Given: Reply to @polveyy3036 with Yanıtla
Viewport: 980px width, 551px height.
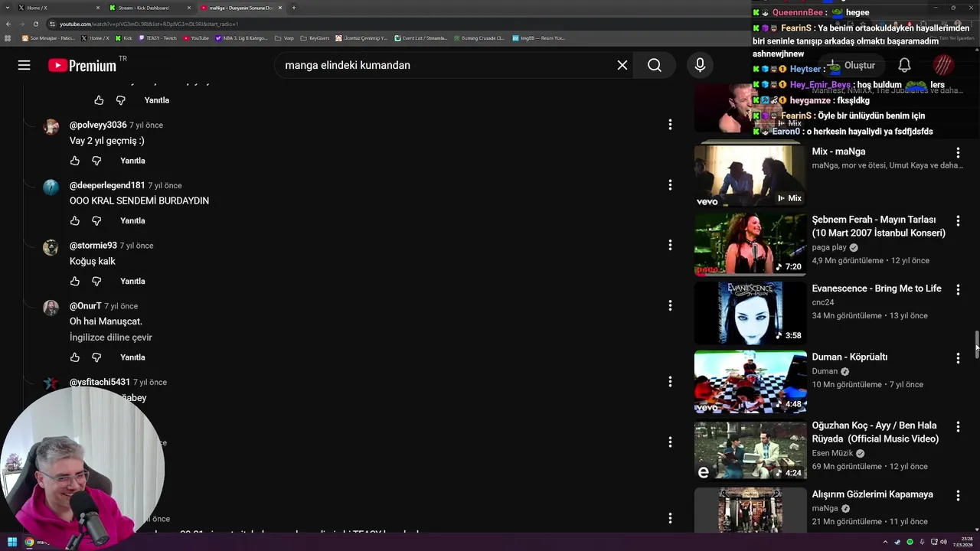Looking at the screenshot, I should pyautogui.click(x=132, y=161).
